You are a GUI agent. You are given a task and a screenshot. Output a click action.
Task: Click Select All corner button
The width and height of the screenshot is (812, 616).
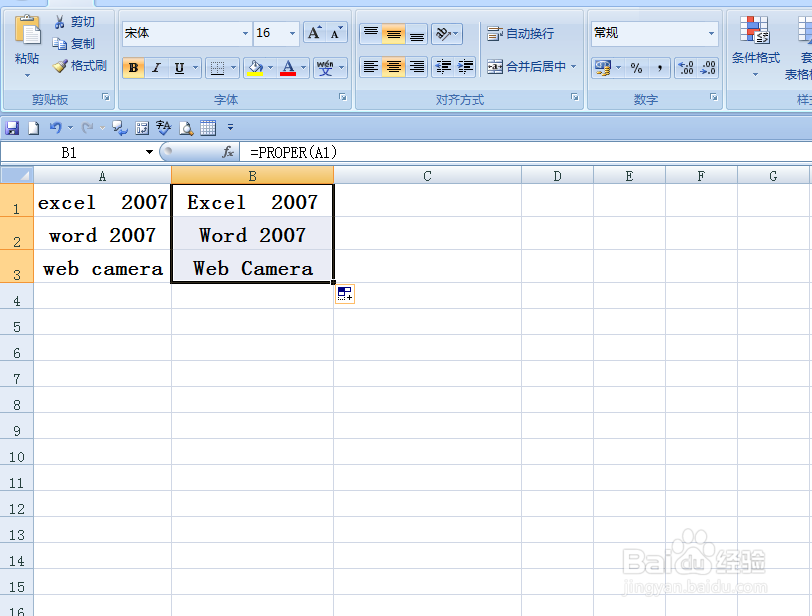[17, 175]
